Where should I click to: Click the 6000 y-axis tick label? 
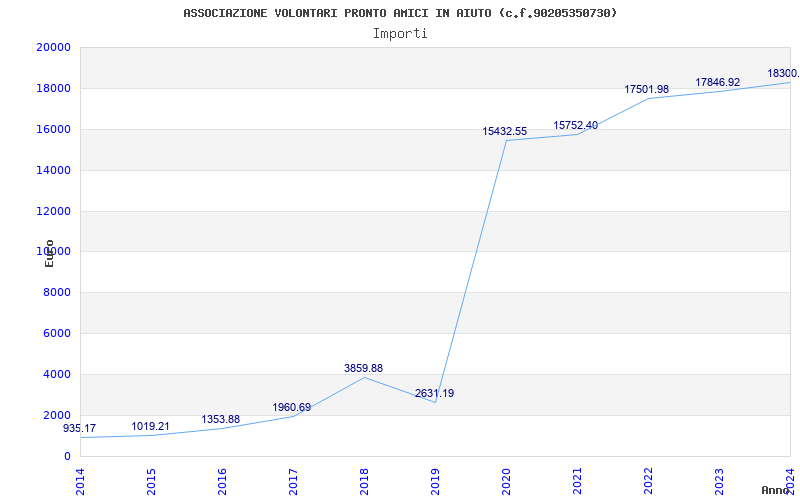[x=57, y=333]
